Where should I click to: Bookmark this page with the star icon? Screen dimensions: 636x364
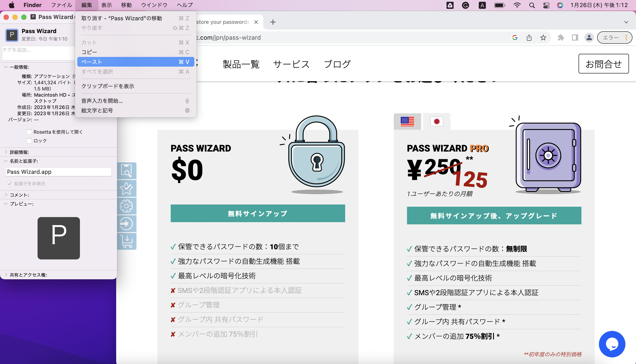pos(543,38)
